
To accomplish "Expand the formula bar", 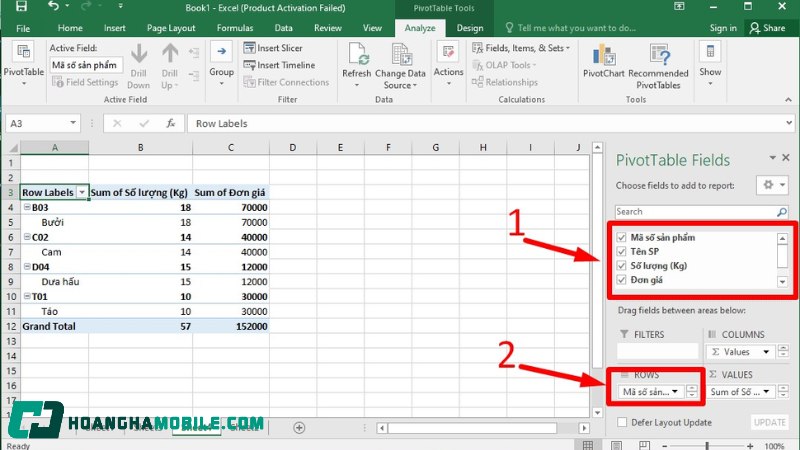I will (789, 123).
